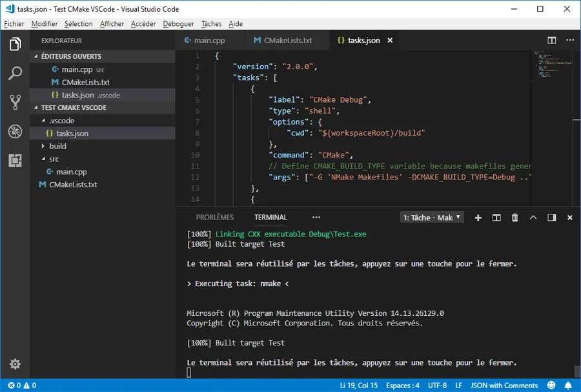Collapse the .vscode folder
The height and width of the screenshot is (392, 581).
click(102, 120)
